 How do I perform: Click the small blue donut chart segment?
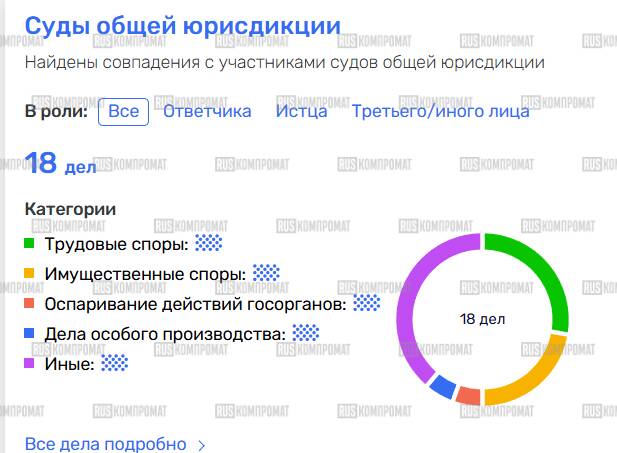tap(441, 386)
